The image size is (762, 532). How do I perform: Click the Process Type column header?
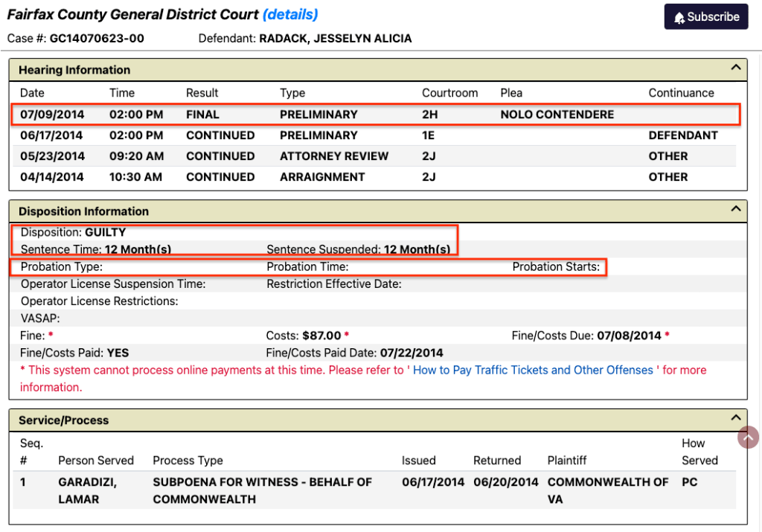pos(188,461)
